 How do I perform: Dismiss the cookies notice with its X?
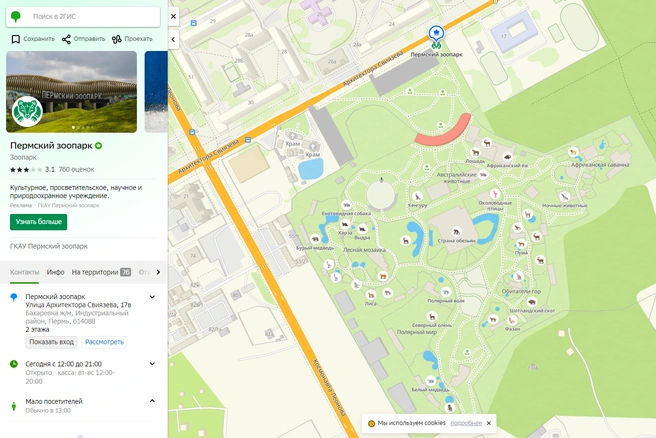tap(489, 423)
